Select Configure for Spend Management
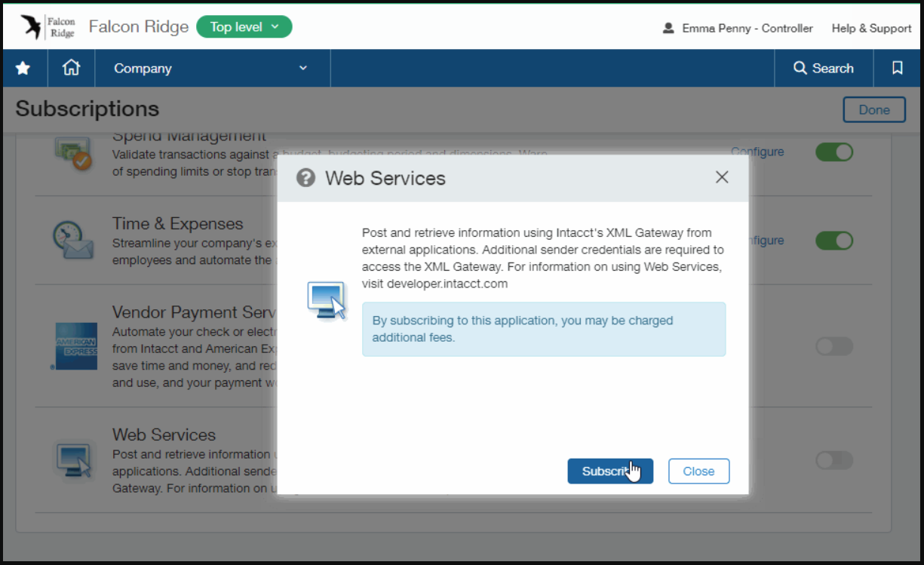 coord(757,152)
